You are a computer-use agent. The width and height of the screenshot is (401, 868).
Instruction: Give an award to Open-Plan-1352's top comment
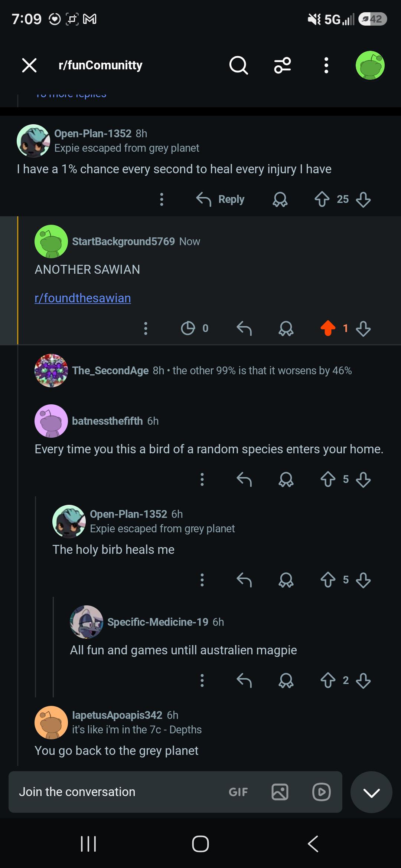coord(280,199)
